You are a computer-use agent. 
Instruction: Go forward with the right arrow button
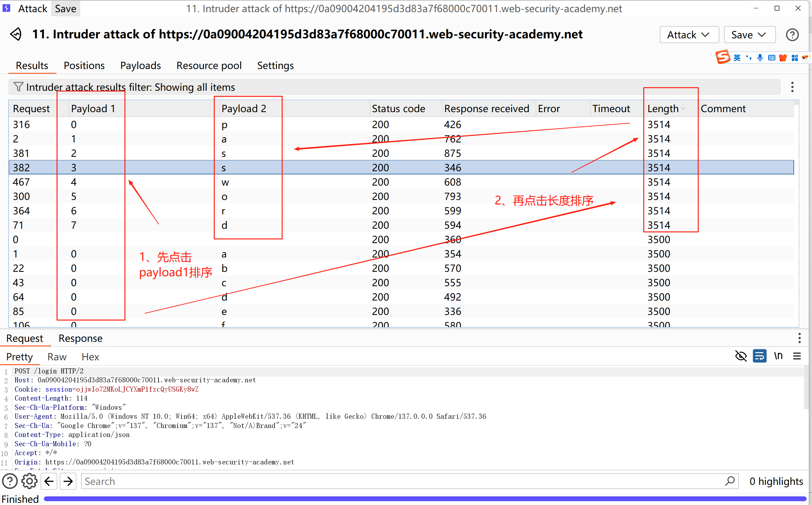pyautogui.click(x=68, y=481)
